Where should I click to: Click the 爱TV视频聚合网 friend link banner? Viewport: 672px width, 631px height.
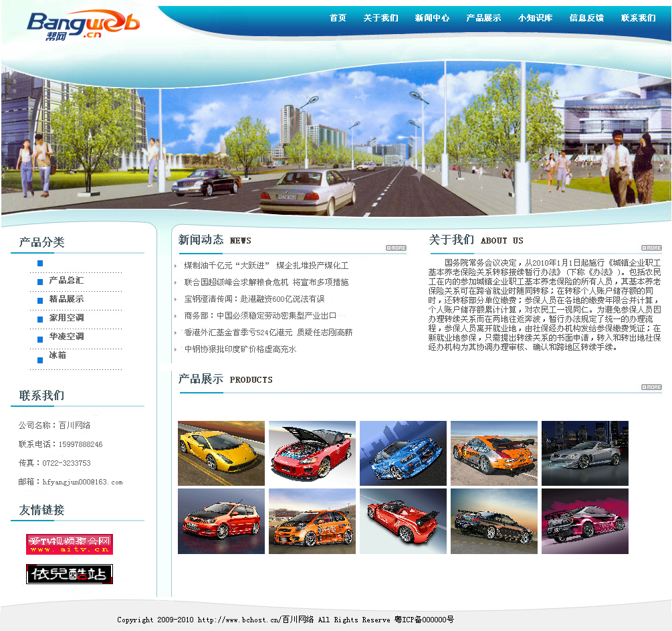click(x=70, y=544)
